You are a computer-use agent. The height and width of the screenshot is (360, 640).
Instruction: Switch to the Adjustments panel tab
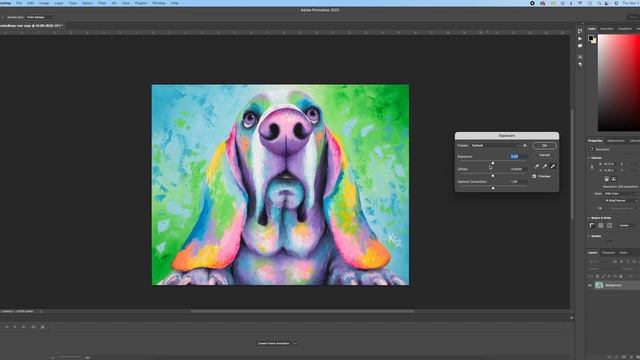tap(616, 141)
